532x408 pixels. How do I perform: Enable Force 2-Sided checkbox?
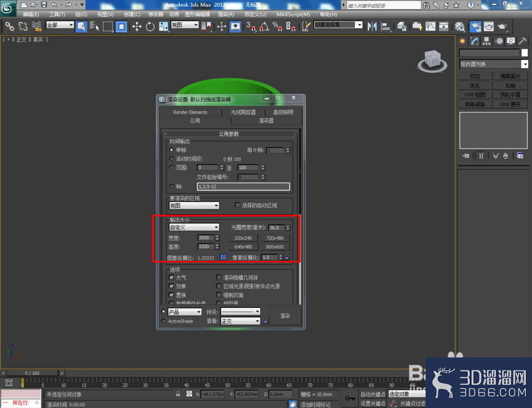pos(219,295)
